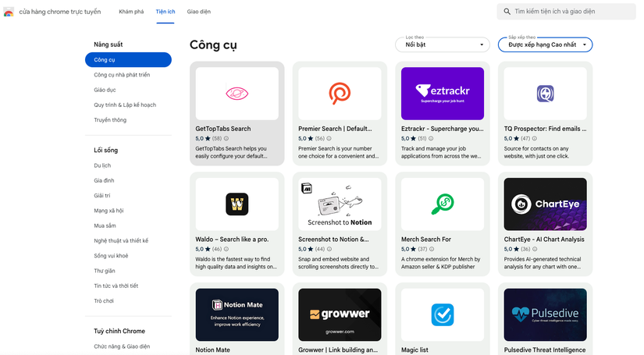The height and width of the screenshot is (355, 644).
Task: Open Premier Search orange icon
Action: (x=340, y=94)
